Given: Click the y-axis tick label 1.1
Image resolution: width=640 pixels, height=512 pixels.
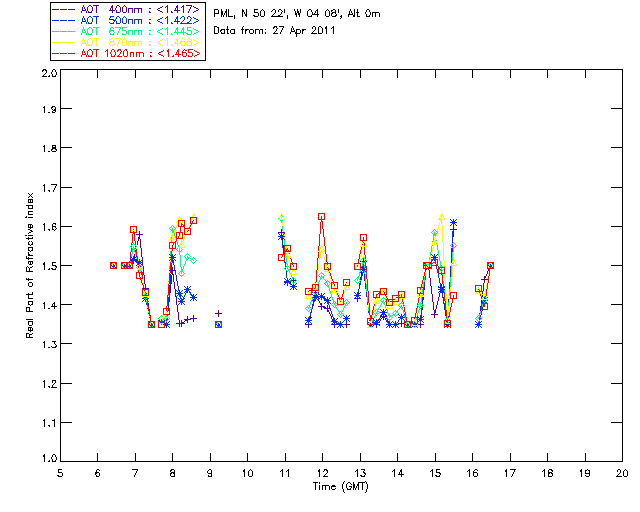Looking at the screenshot, I should [x=50, y=423].
